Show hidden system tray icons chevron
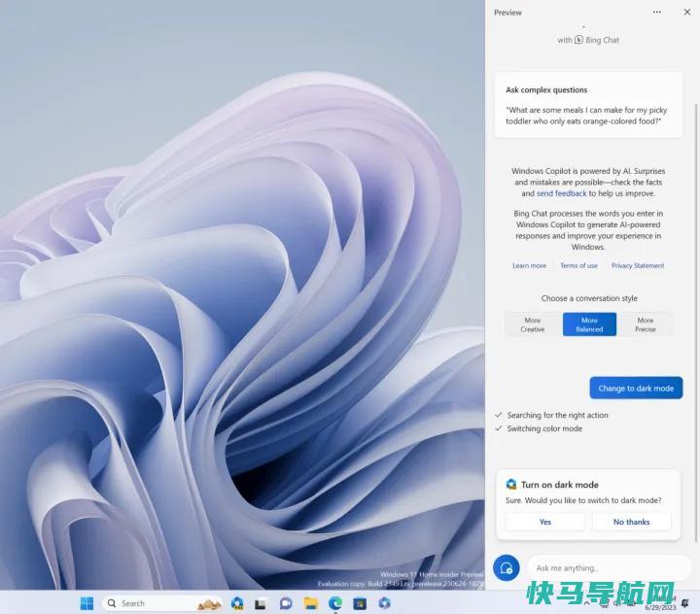The width and height of the screenshot is (700, 614). [586, 603]
